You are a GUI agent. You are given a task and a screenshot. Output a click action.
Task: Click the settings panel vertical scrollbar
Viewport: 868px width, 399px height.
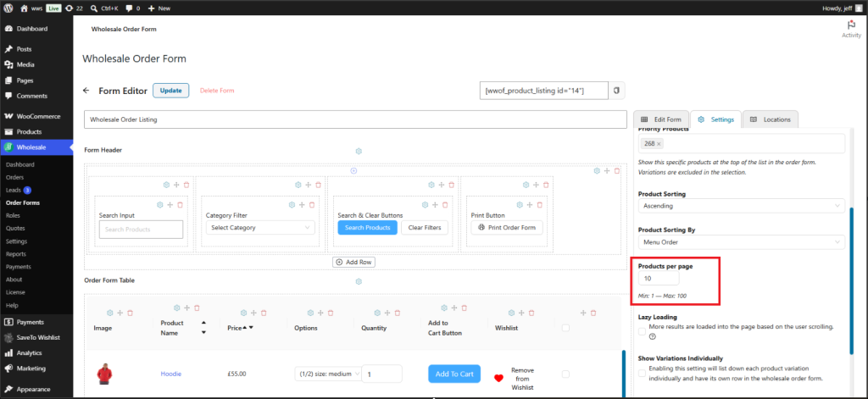click(852, 280)
